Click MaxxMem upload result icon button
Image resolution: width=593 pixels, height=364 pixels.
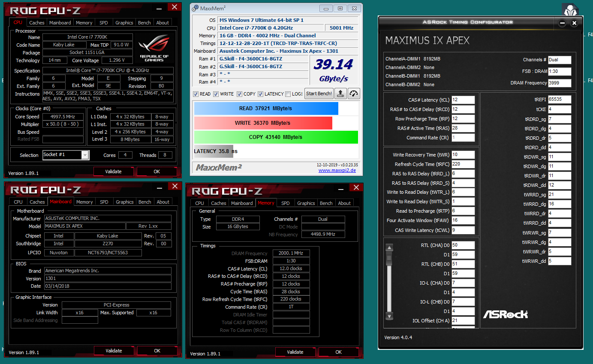[x=340, y=93]
